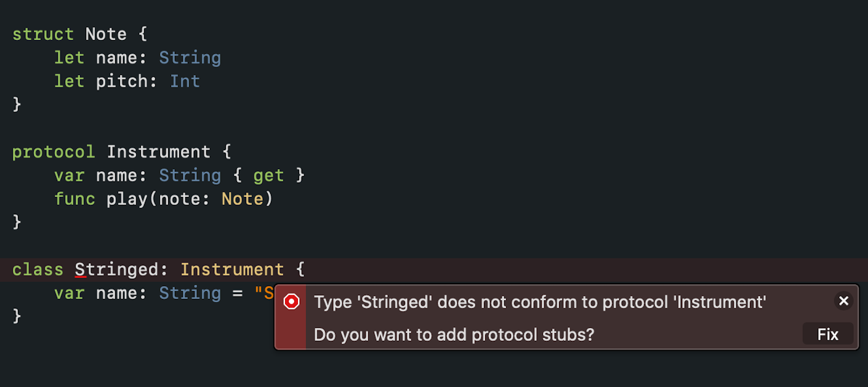Click the String type on the 'let name' line
This screenshot has width=868, height=387.
coord(190,58)
